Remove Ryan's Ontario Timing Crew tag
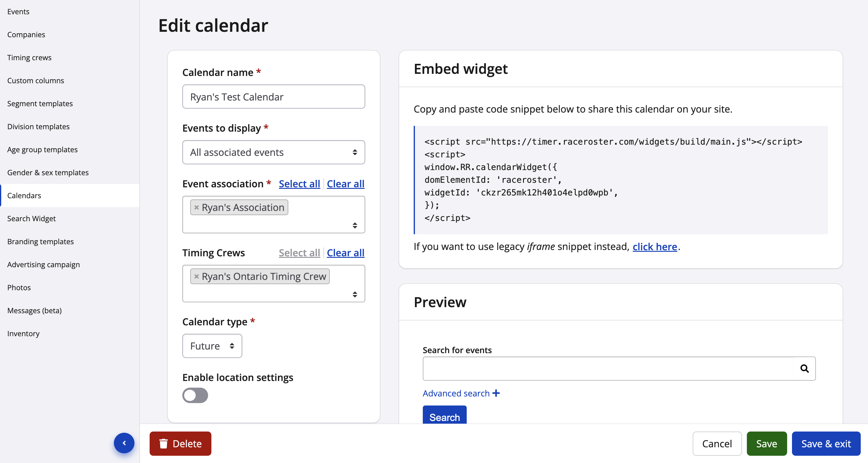The width and height of the screenshot is (868, 463). [197, 277]
